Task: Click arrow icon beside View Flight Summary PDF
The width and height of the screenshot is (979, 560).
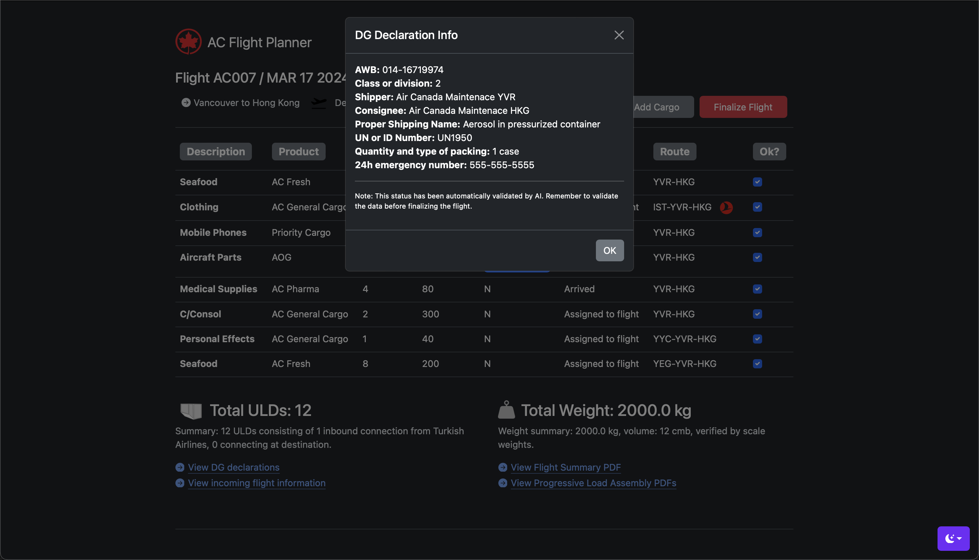Action: point(502,467)
